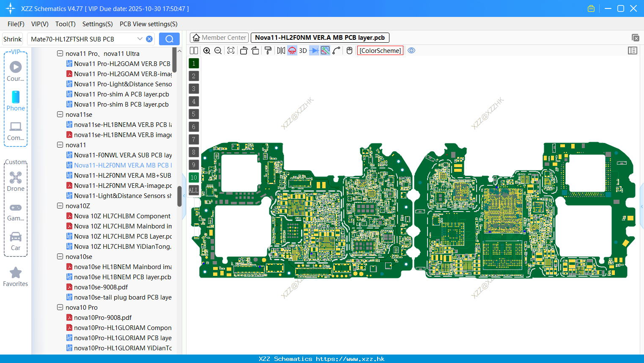Open Favorites
The height and width of the screenshot is (363, 644).
click(16, 277)
